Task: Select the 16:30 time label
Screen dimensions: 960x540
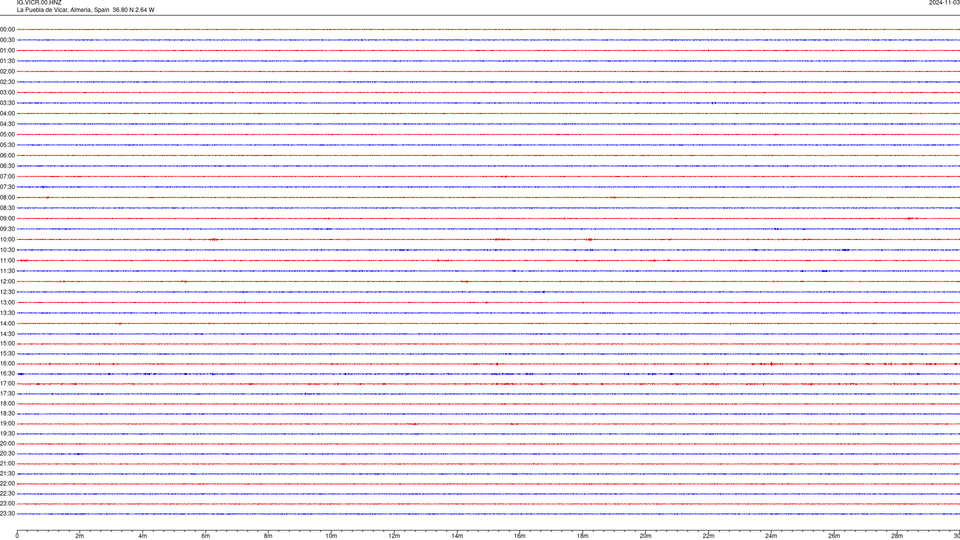Action: click(7, 373)
